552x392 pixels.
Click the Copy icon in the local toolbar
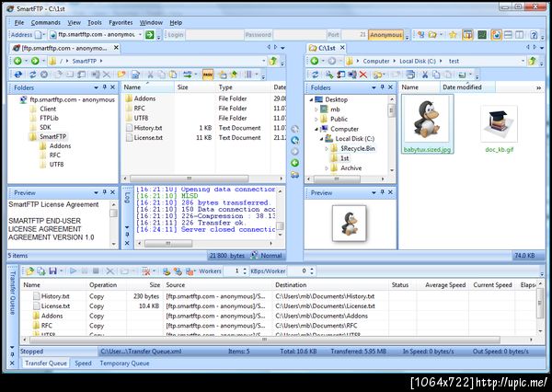[x=436, y=75]
